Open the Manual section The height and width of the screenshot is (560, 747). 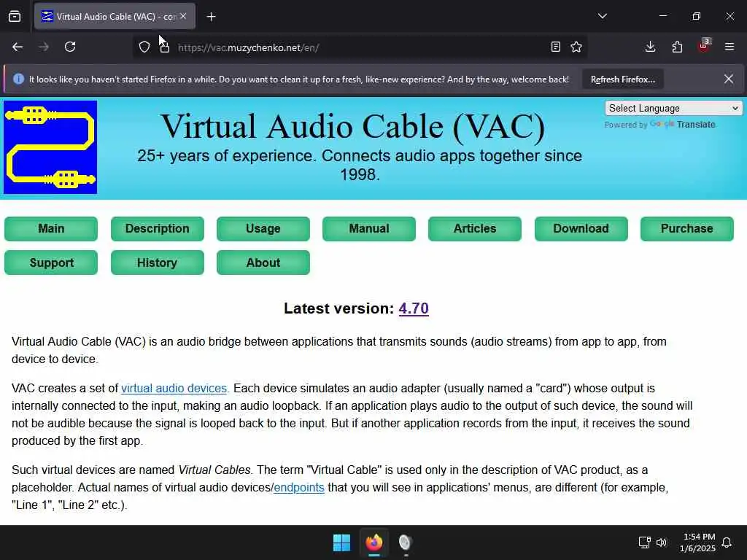[368, 229]
